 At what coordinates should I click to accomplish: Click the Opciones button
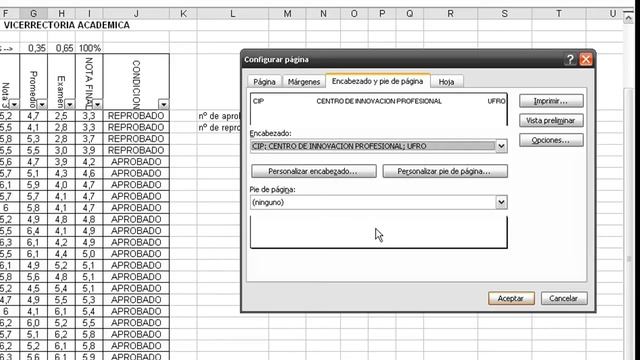(x=551, y=140)
